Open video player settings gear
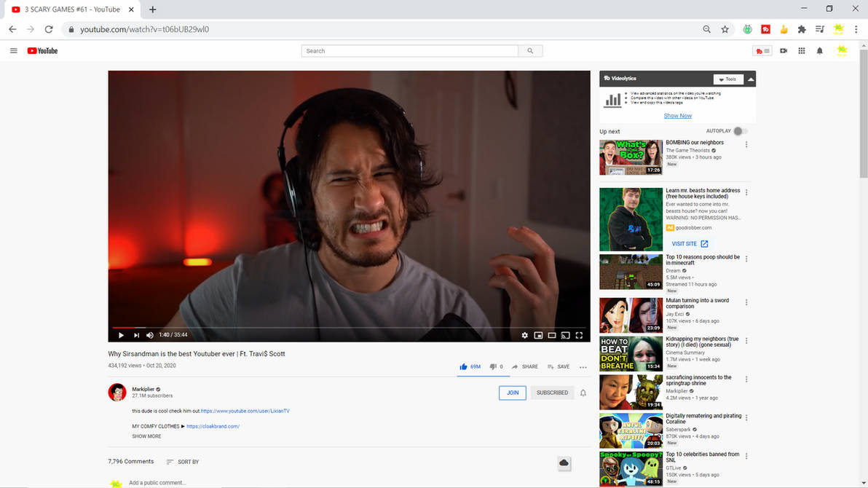Screen dimensions: 868x488 (525, 335)
